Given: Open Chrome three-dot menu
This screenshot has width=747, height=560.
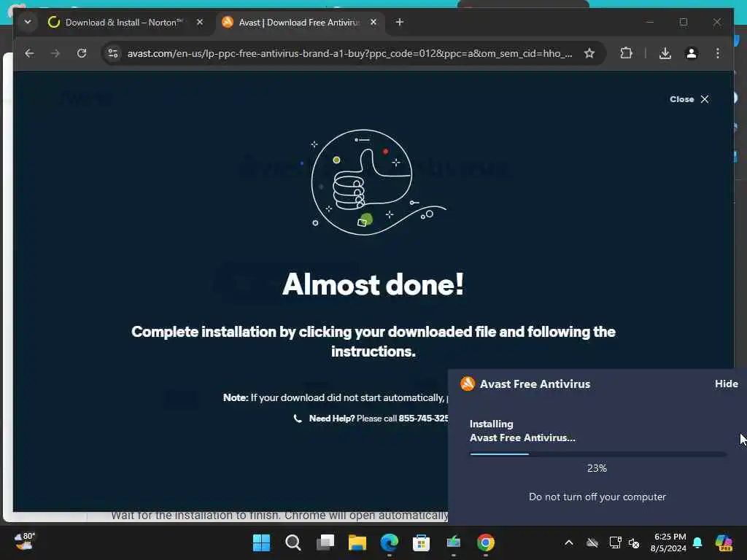Looking at the screenshot, I should click(718, 53).
